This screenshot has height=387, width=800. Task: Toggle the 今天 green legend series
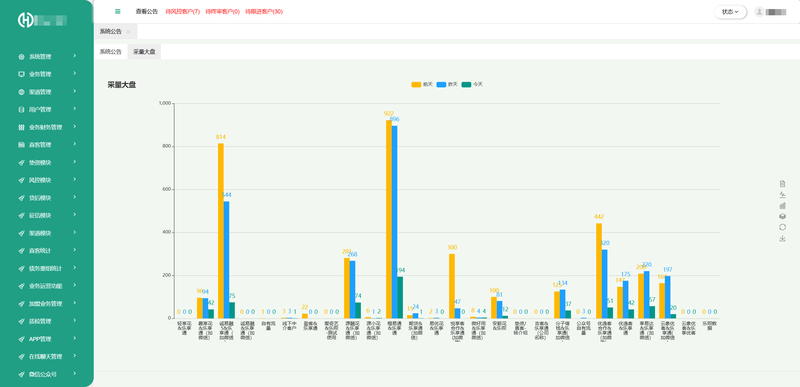tap(471, 84)
